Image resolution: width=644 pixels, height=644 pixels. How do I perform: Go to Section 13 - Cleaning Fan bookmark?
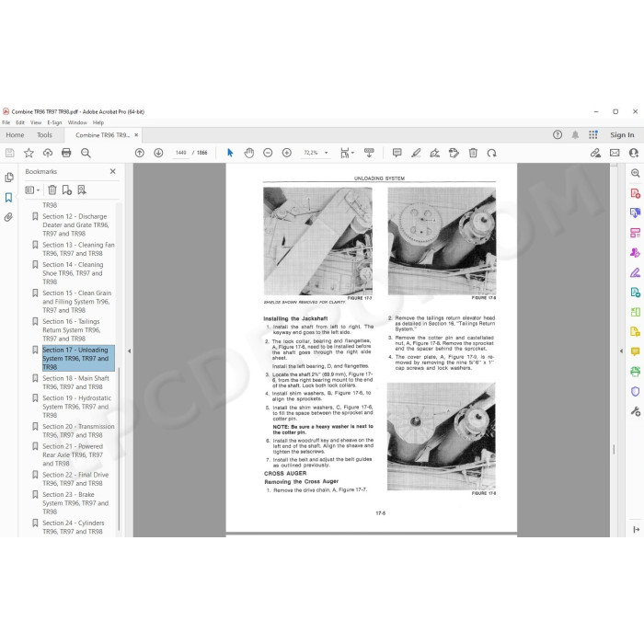(x=78, y=249)
